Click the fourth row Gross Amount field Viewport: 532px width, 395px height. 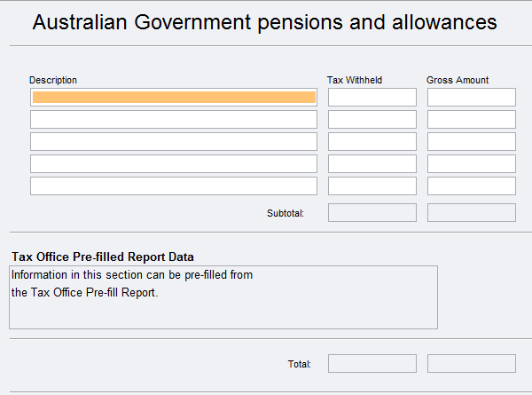472,164
